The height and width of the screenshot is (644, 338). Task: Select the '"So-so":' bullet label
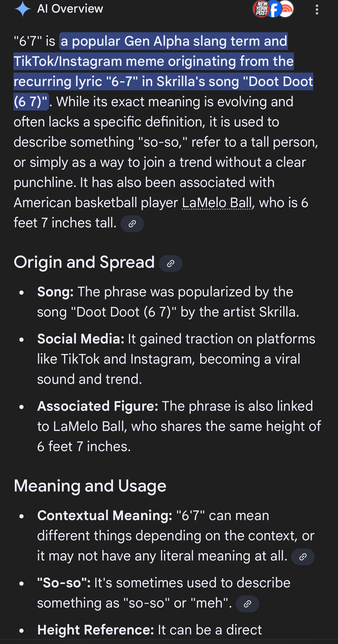click(x=64, y=583)
